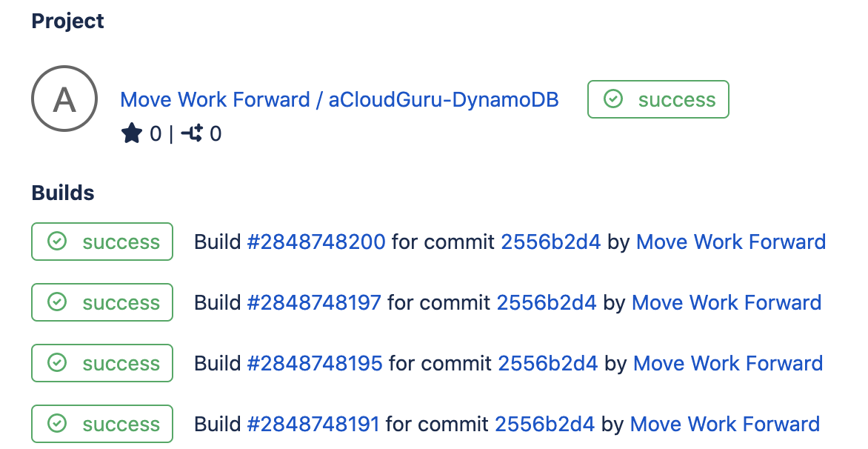
Task: Click the 'Builds' section heading
Action: pyautogui.click(x=61, y=192)
